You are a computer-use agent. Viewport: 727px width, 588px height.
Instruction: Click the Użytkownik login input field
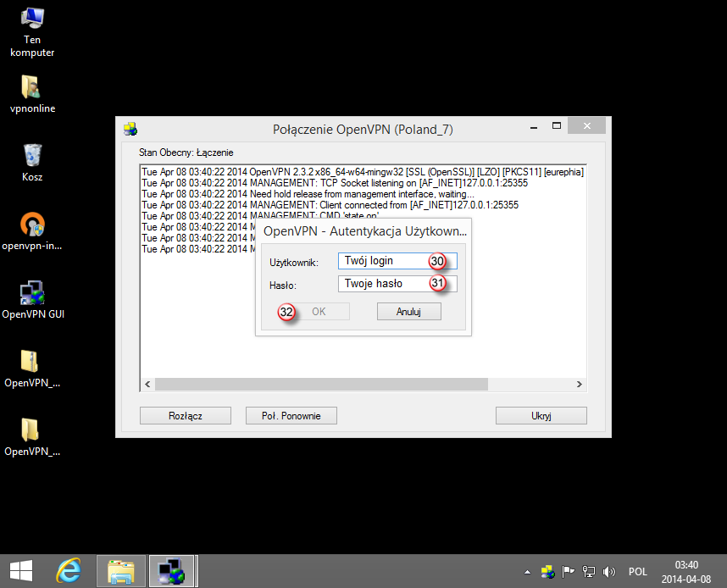[397, 261]
